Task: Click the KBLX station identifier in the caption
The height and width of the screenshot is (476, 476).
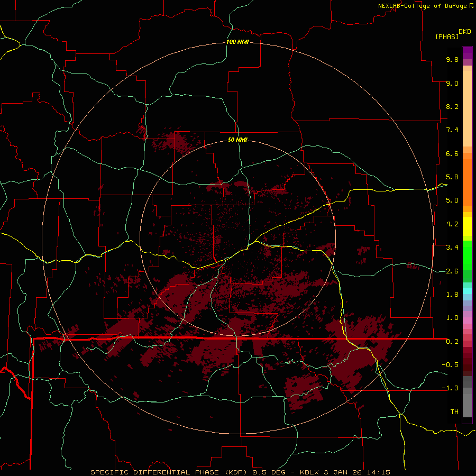Action: click(x=310, y=472)
